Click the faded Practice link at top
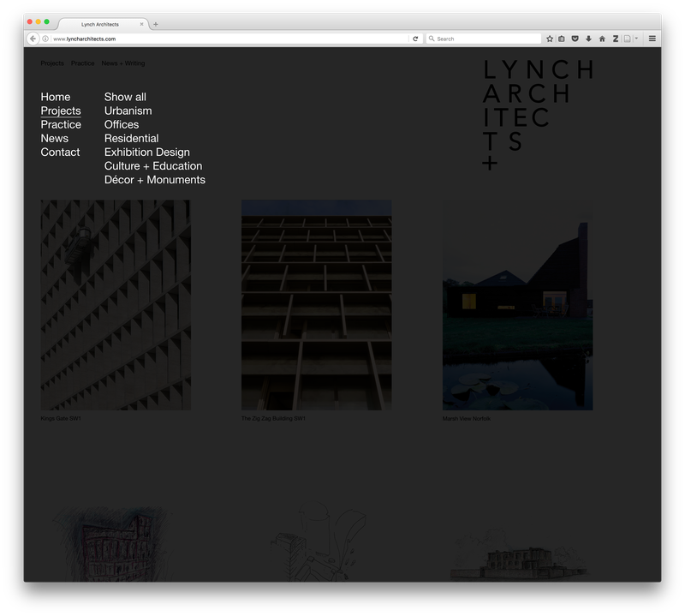Image resolution: width=685 pixels, height=616 pixels. (x=82, y=63)
